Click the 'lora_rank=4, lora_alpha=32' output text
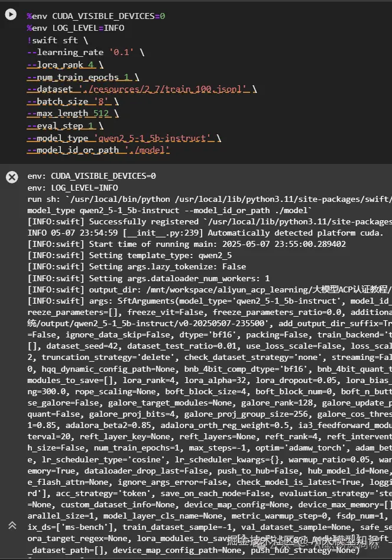The image size is (392, 560). tap(184, 380)
